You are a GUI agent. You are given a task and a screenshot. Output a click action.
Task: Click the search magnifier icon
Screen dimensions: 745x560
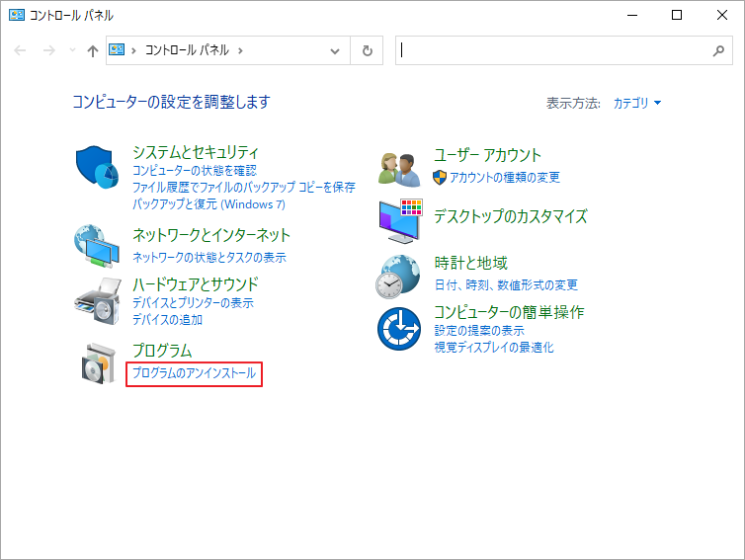(x=718, y=50)
